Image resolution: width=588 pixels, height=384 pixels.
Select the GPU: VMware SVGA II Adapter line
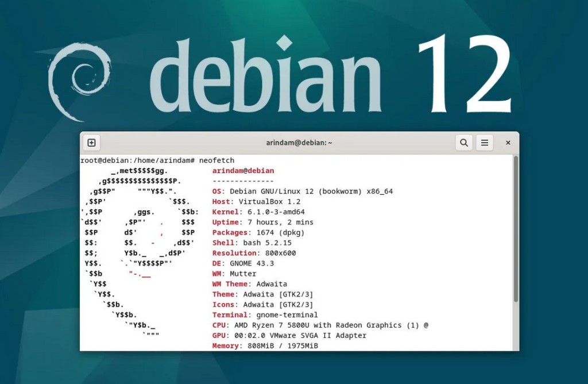click(x=289, y=336)
